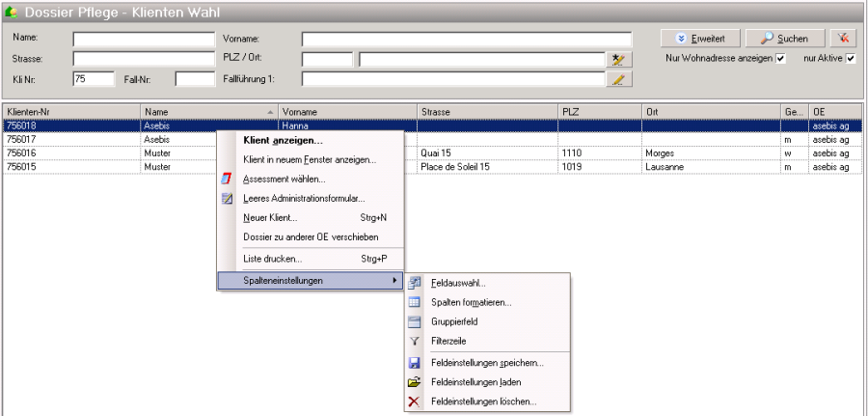Click the pencil button next to Fallführung 1
This screenshot has height=416, width=868.
[619, 79]
